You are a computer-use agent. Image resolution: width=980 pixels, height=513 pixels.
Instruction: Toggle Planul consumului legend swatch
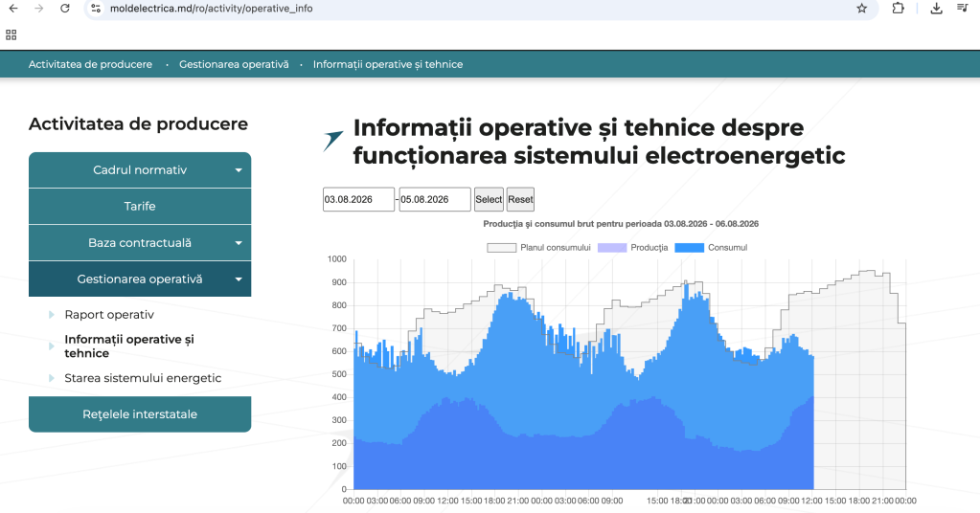point(501,248)
